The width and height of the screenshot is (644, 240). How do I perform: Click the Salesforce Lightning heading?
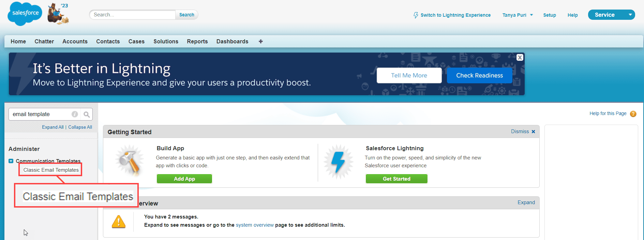[x=395, y=148]
